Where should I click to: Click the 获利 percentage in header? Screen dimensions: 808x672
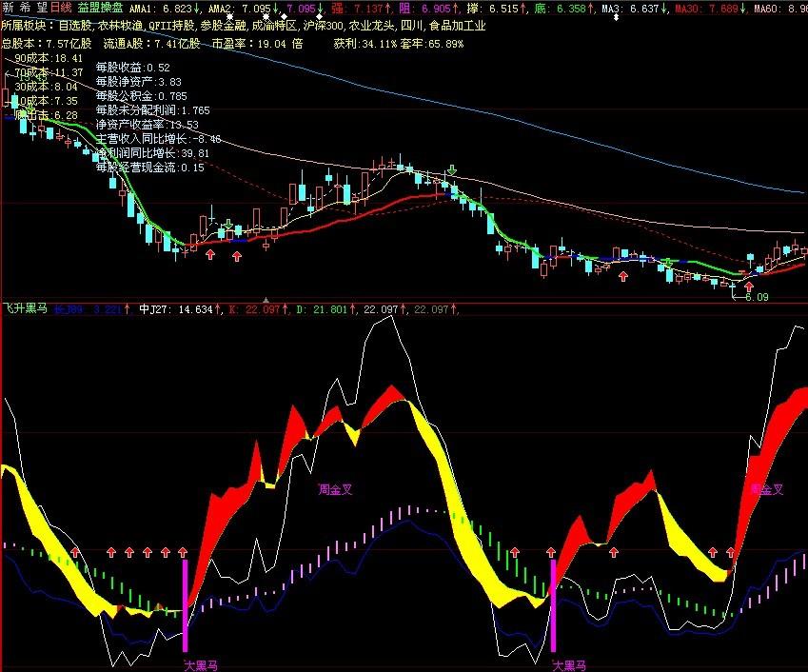(x=366, y=44)
